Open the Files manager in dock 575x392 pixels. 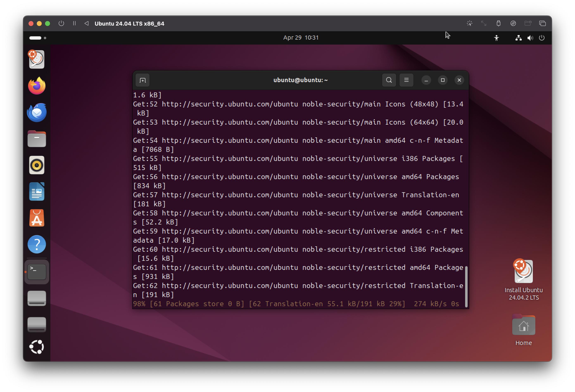pyautogui.click(x=37, y=139)
